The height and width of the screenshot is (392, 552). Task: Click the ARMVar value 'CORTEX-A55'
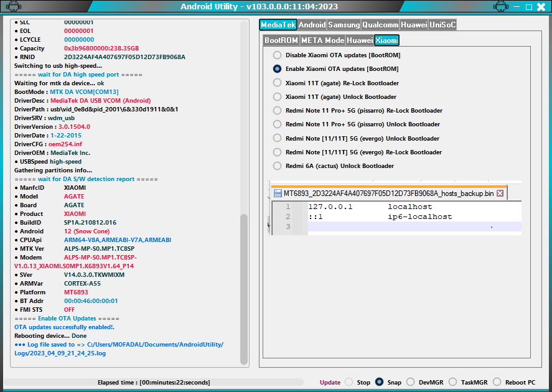pos(82,284)
